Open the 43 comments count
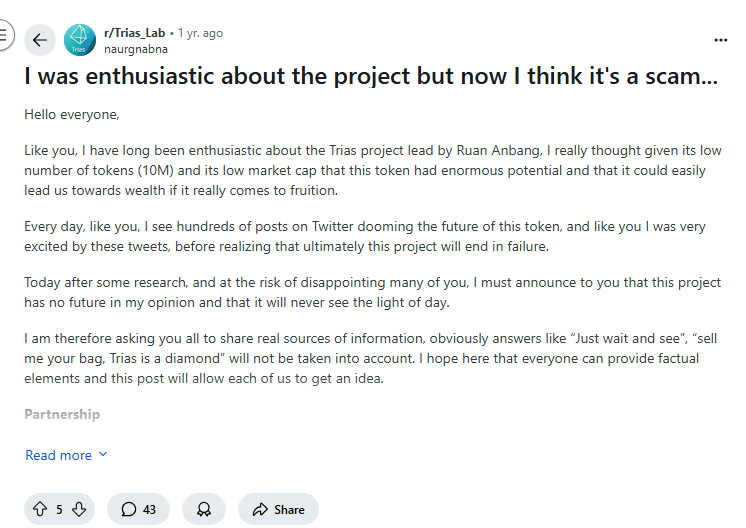This screenshot has width=746, height=528. (149, 509)
